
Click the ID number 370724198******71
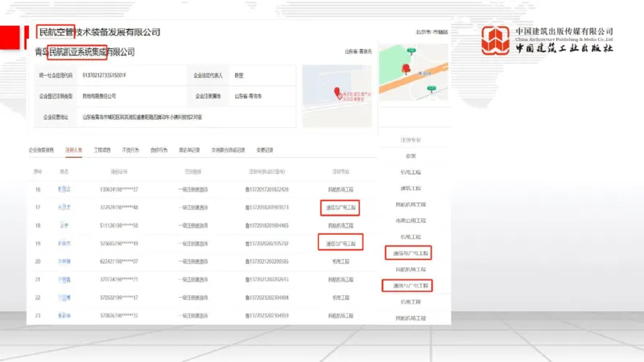pyautogui.click(x=119, y=279)
